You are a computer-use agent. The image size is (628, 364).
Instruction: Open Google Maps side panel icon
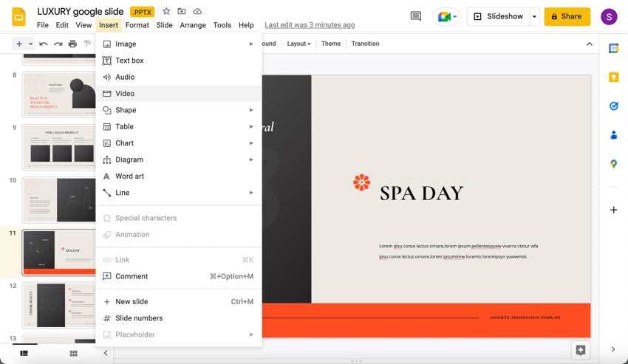pyautogui.click(x=613, y=164)
